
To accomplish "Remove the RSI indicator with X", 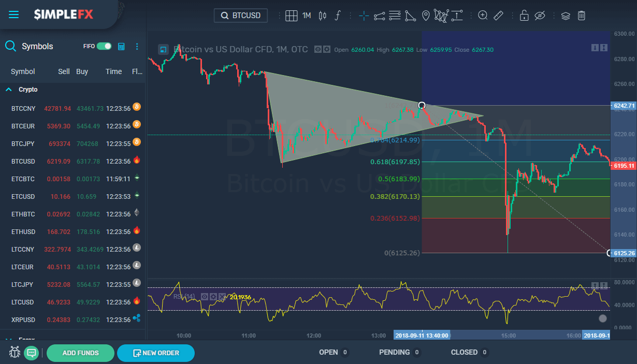I will click(x=222, y=297).
